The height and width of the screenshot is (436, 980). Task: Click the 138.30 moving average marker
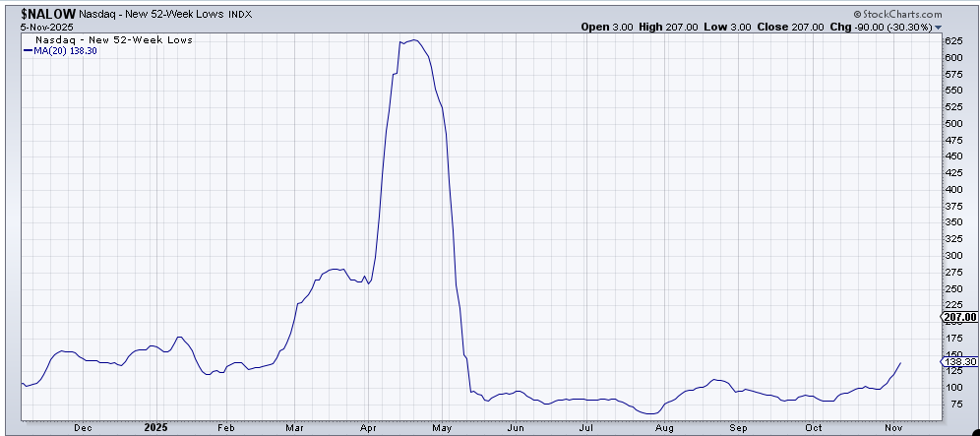[x=960, y=362]
